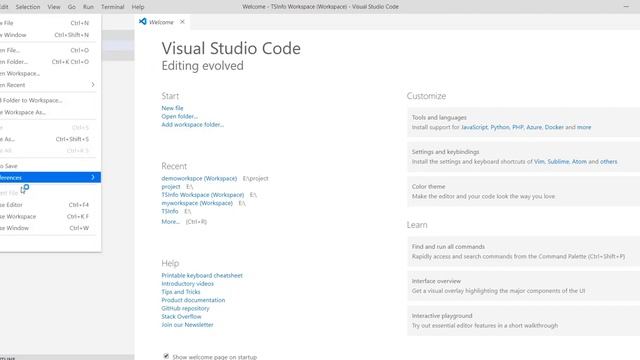Choose Open File menu entry
Image resolution: width=640 pixels, height=360 pixels.
coord(49,50)
